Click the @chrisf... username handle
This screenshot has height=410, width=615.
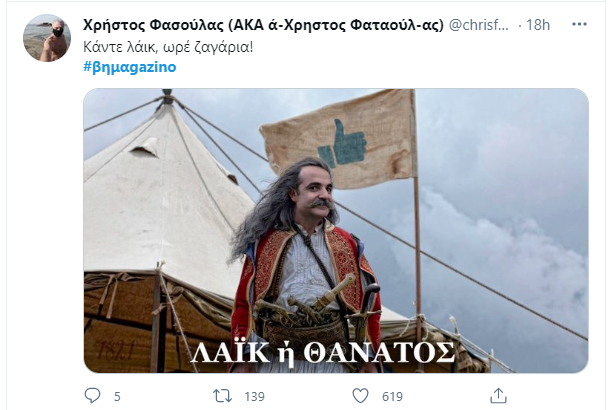tap(479, 25)
